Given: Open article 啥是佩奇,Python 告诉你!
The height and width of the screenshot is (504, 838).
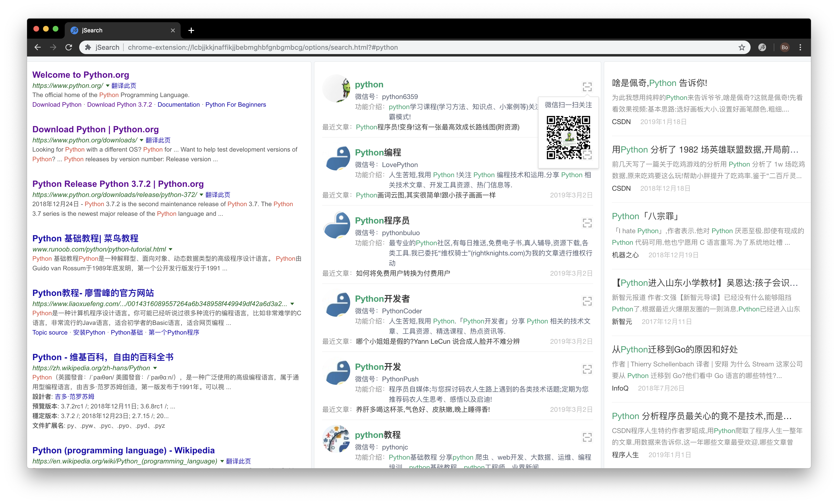Looking at the screenshot, I should coord(659,83).
